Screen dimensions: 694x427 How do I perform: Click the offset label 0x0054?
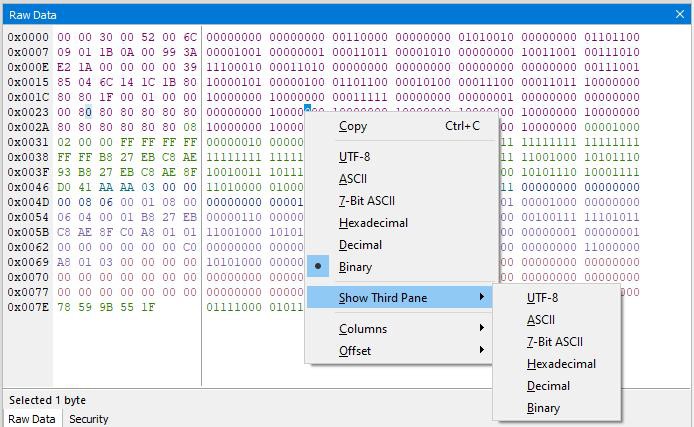coord(28,217)
